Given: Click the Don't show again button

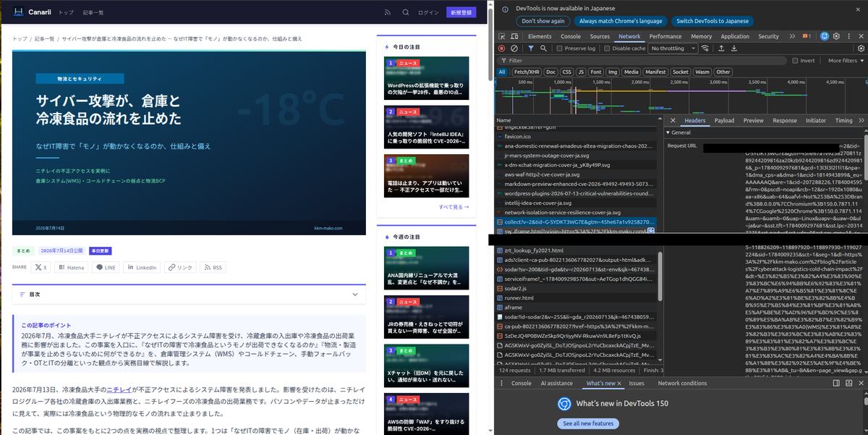Looking at the screenshot, I should coord(543,21).
